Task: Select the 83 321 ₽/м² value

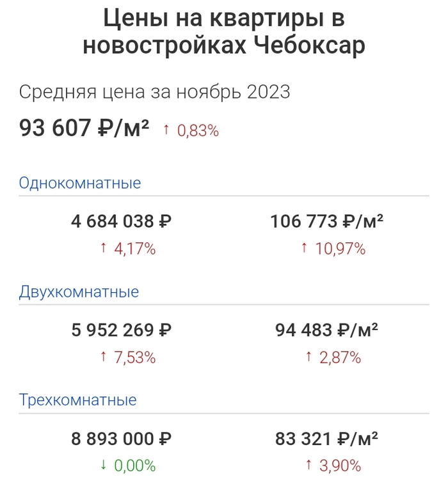Action: (327, 439)
